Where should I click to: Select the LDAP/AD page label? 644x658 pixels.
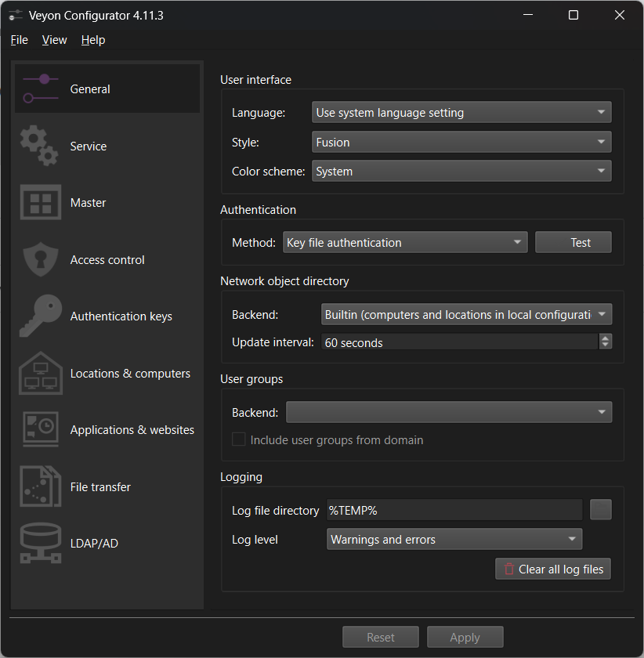point(94,544)
